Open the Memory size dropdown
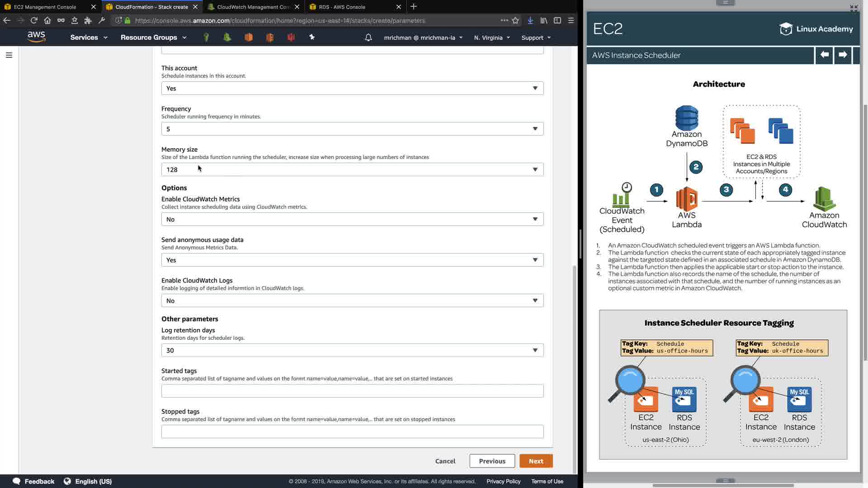Screen dimensions: 868x488 click(x=352, y=169)
